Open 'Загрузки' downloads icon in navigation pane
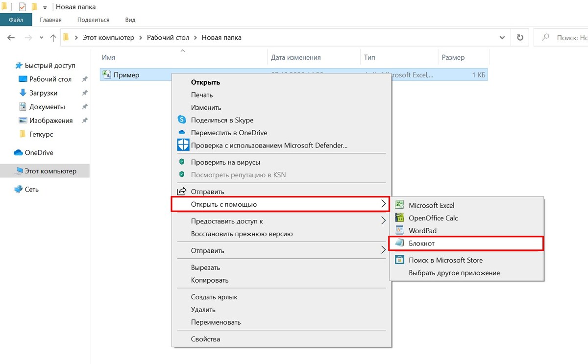The width and height of the screenshot is (588, 364). click(x=23, y=93)
